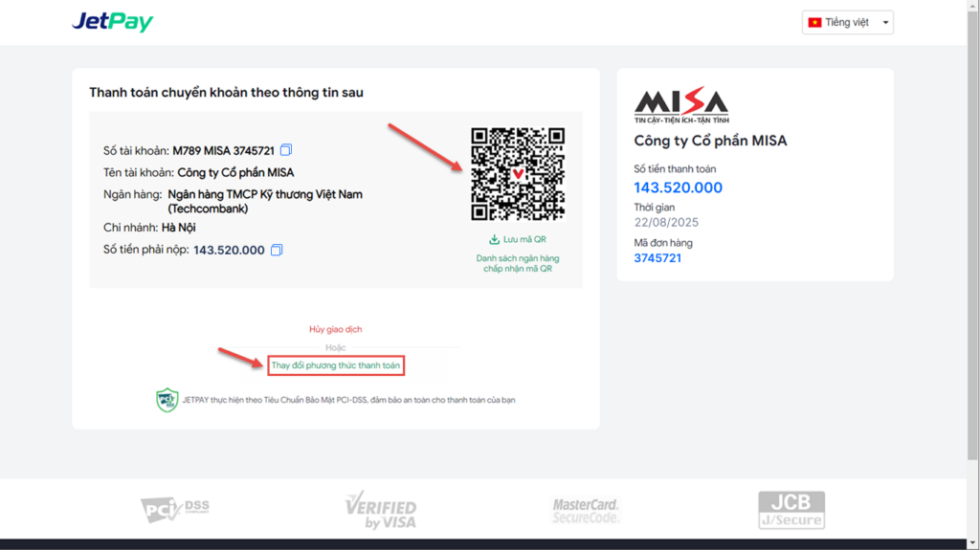Click the JCB J/Secure logo

coord(791,510)
